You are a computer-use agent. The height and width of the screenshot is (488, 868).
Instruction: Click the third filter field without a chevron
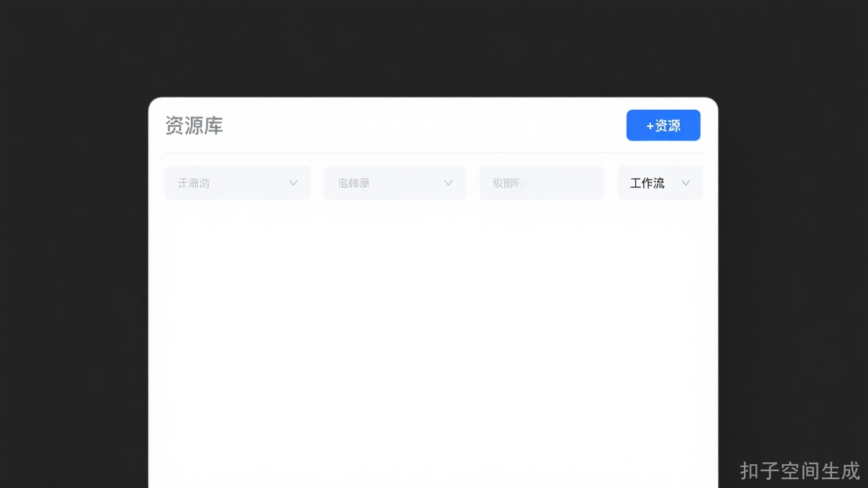pyautogui.click(x=556, y=183)
